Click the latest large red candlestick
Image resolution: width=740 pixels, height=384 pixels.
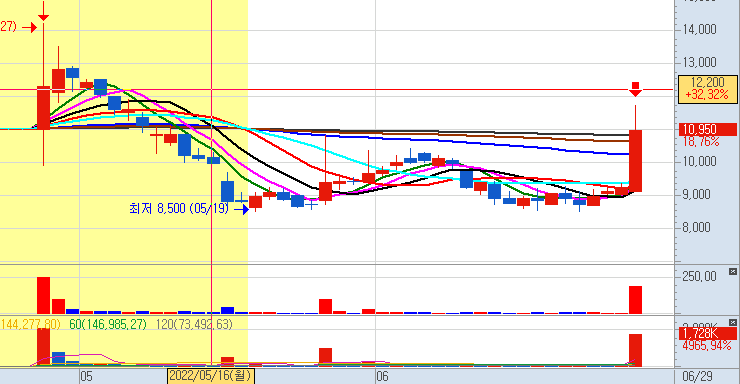(x=635, y=160)
